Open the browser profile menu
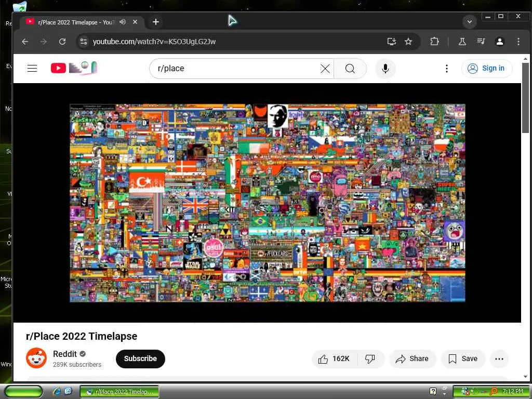The image size is (532, 399). (500, 42)
